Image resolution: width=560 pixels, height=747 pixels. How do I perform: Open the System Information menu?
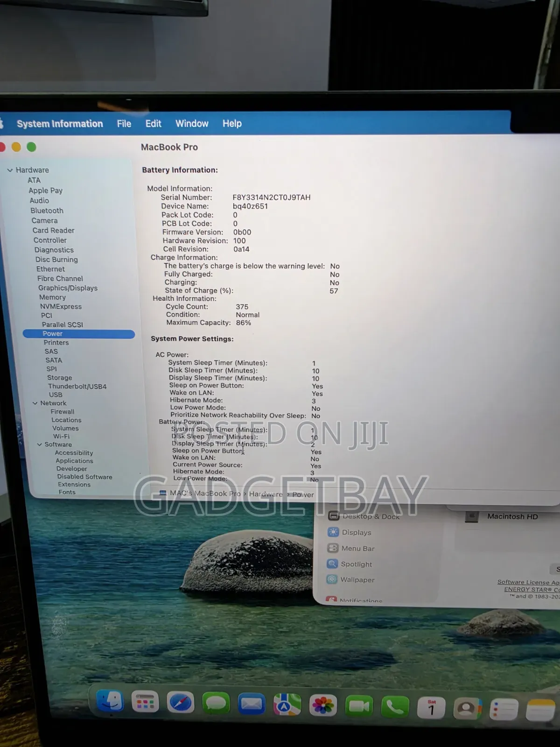[60, 124]
